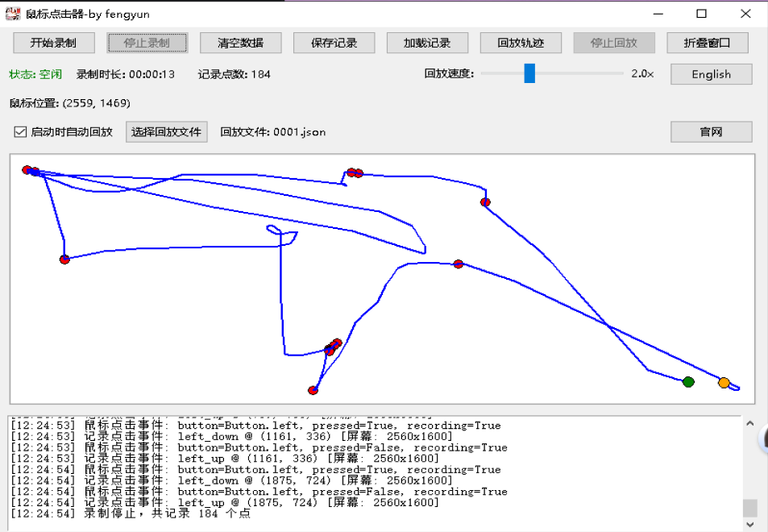Replay the track using 回放轨迹
The width and height of the screenshot is (768, 532).
point(521,43)
